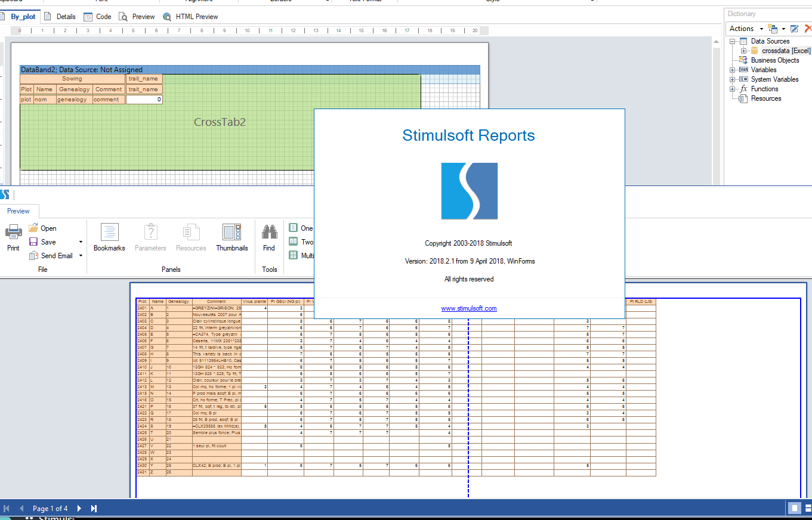Click Virus plante column header in preview
The width and height of the screenshot is (812, 520).
coord(254,302)
